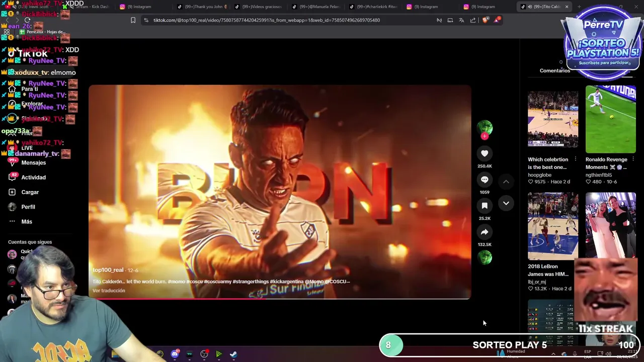Screen dimensions: 644x362
Task: Share the video using the arrow icon
Action: coord(485,232)
